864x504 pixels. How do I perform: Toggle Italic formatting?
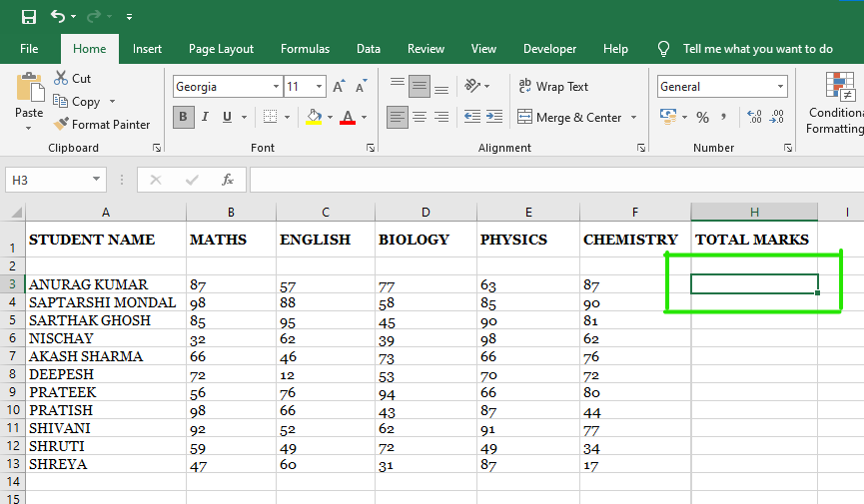206,118
